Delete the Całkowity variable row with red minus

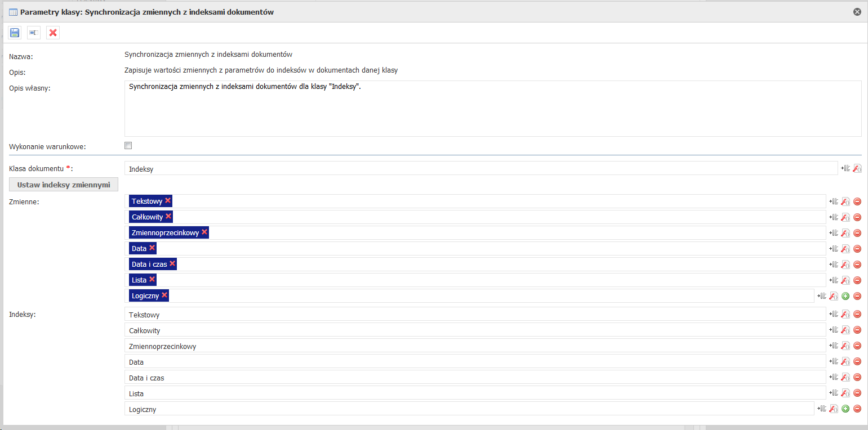tap(857, 217)
